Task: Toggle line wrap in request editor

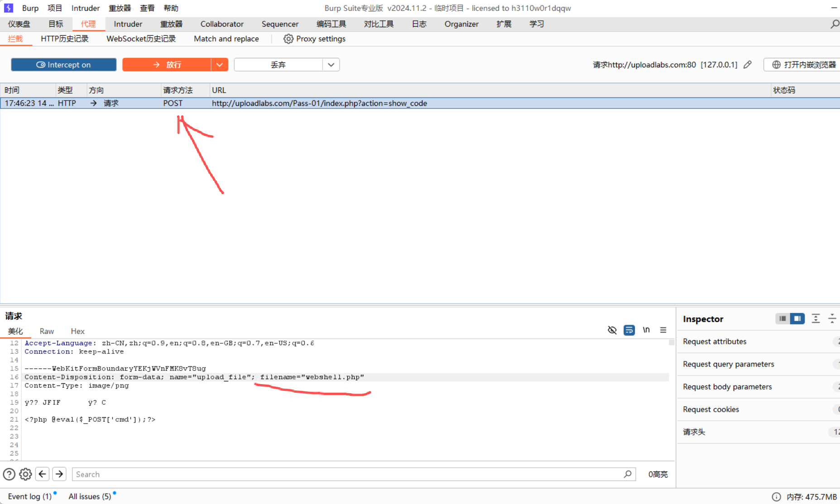Action: 629,330
